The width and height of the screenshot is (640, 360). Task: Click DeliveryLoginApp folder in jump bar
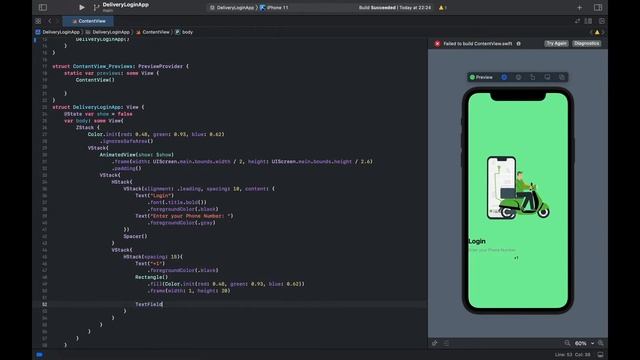click(x=107, y=32)
